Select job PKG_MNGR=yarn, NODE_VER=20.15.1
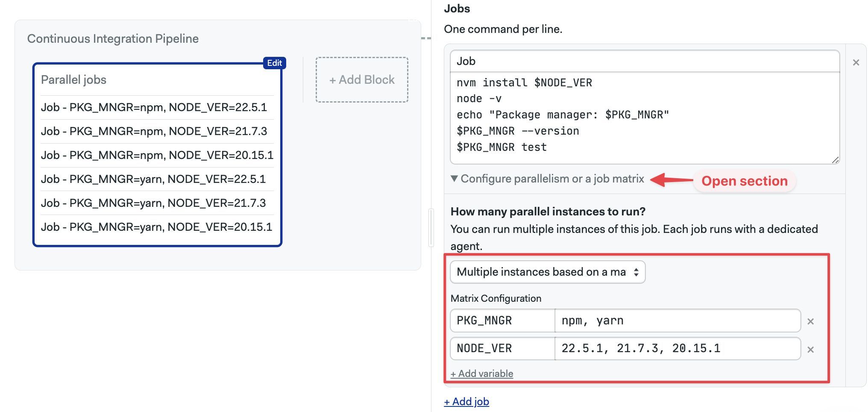The width and height of the screenshot is (868, 412). pos(156,227)
